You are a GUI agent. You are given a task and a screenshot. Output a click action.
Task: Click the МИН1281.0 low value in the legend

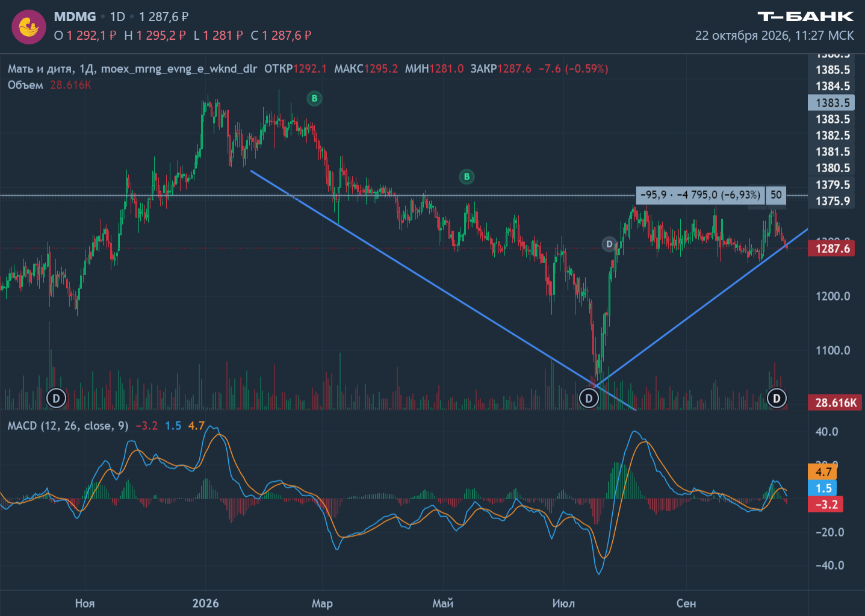(x=434, y=69)
